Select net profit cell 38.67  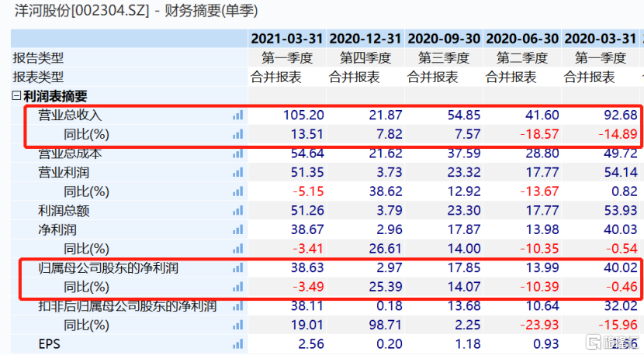[307, 230]
